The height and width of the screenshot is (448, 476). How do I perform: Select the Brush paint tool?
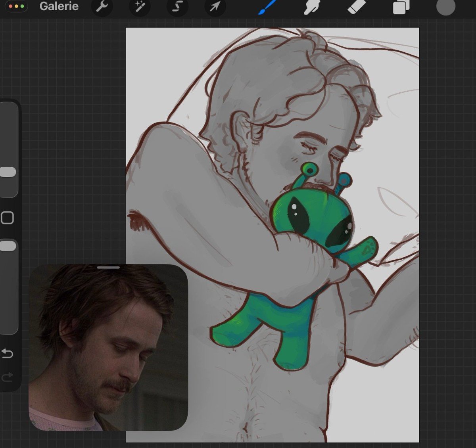pyautogui.click(x=267, y=7)
